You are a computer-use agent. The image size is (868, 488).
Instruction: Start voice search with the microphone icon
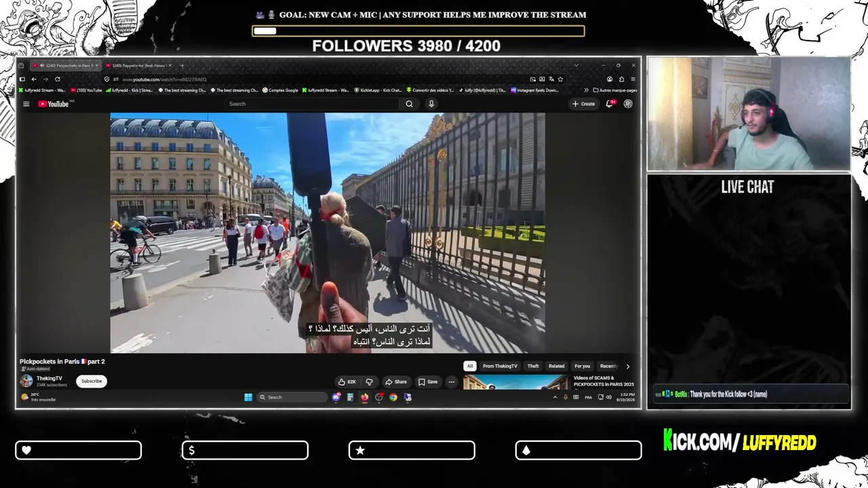click(431, 104)
